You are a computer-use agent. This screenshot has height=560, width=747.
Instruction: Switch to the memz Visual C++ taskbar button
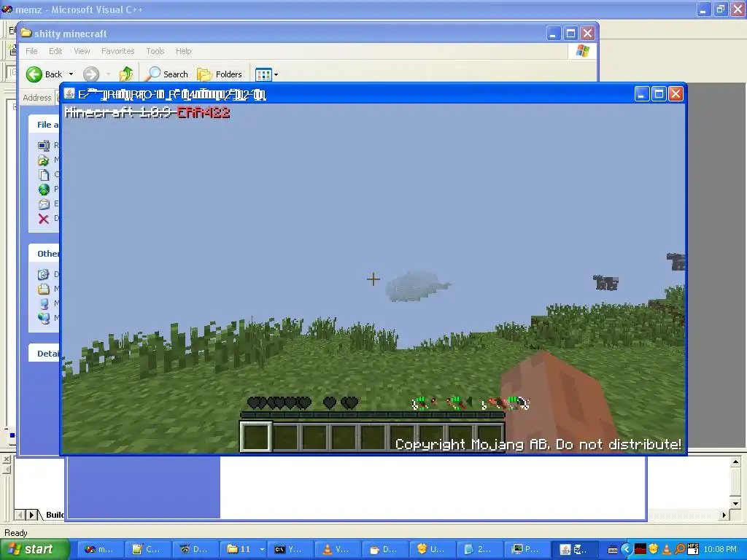(99, 549)
